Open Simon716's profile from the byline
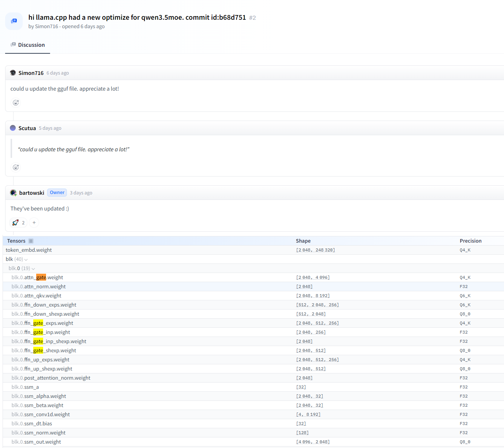504x448 pixels. click(x=46, y=26)
